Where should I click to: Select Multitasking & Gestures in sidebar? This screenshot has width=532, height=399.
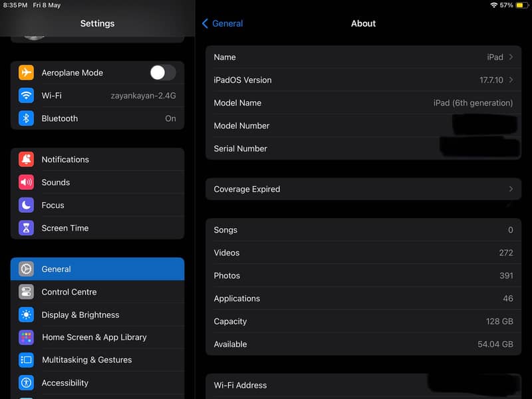tap(97, 360)
